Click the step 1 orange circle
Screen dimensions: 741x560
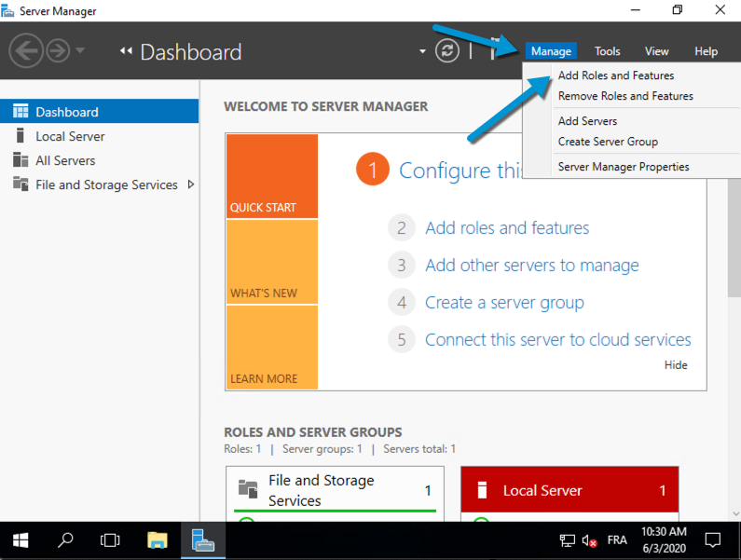click(373, 170)
